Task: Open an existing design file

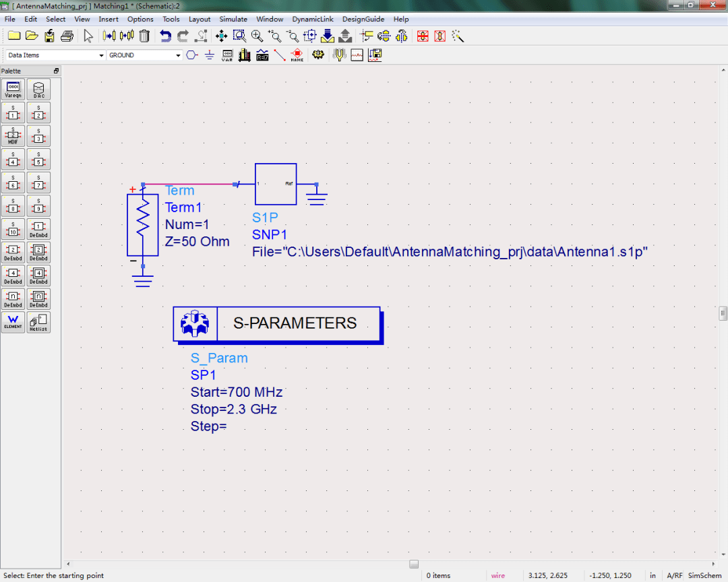Action: pyautogui.click(x=32, y=36)
